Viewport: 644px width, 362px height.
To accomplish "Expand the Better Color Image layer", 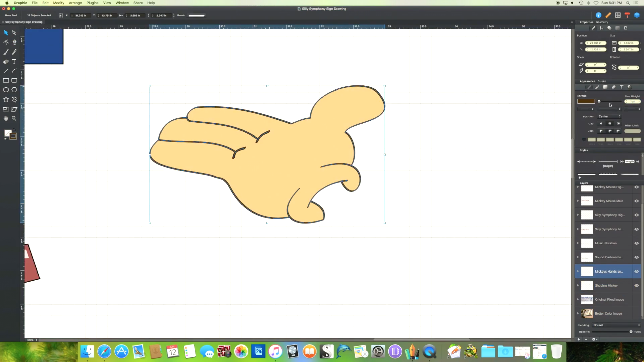I will (x=578, y=313).
